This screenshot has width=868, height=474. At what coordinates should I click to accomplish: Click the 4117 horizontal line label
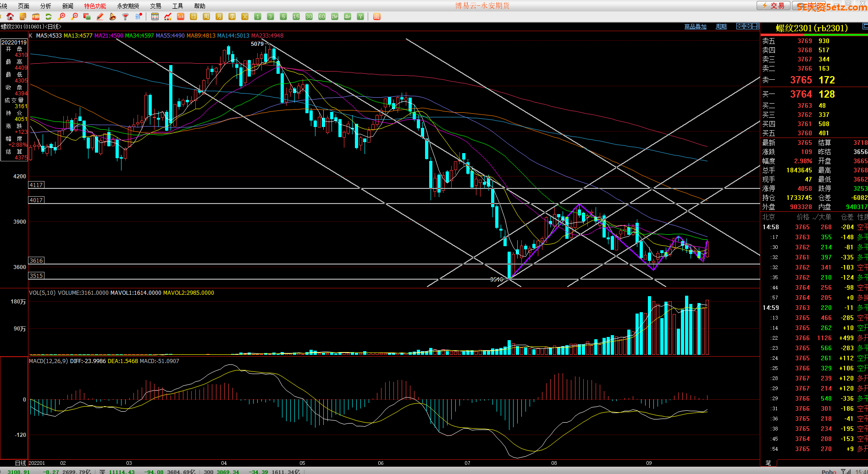coord(36,185)
